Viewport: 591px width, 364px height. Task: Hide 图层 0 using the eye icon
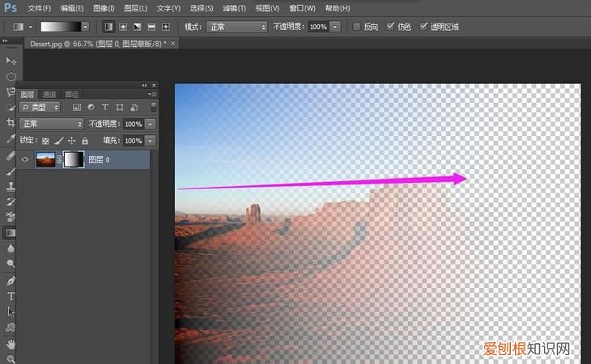point(25,159)
